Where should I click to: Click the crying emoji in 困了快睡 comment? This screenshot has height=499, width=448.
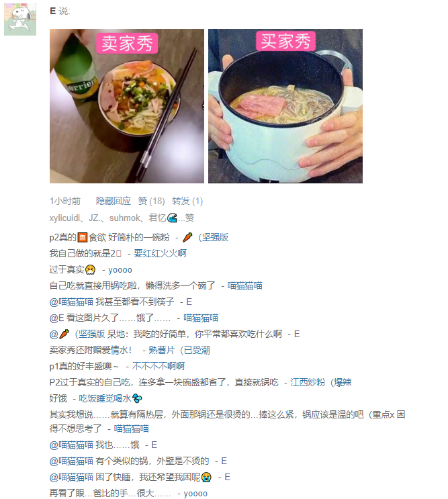(206, 477)
